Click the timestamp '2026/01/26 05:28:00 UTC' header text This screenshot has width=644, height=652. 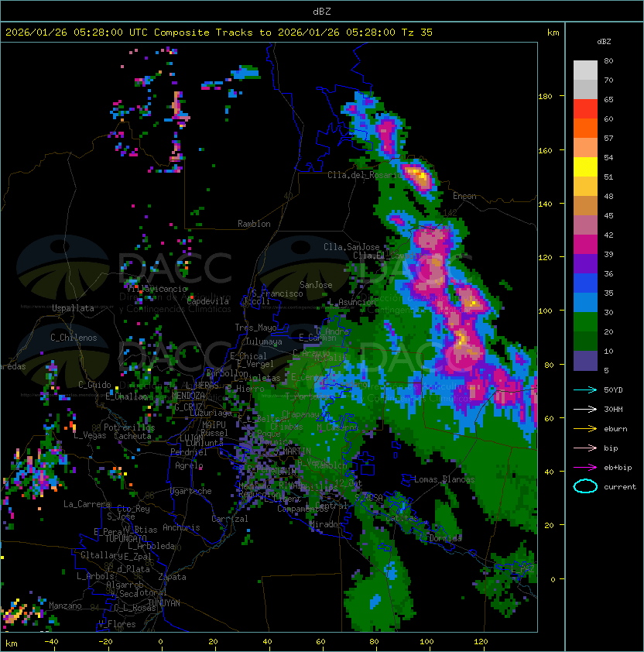pos(76,33)
